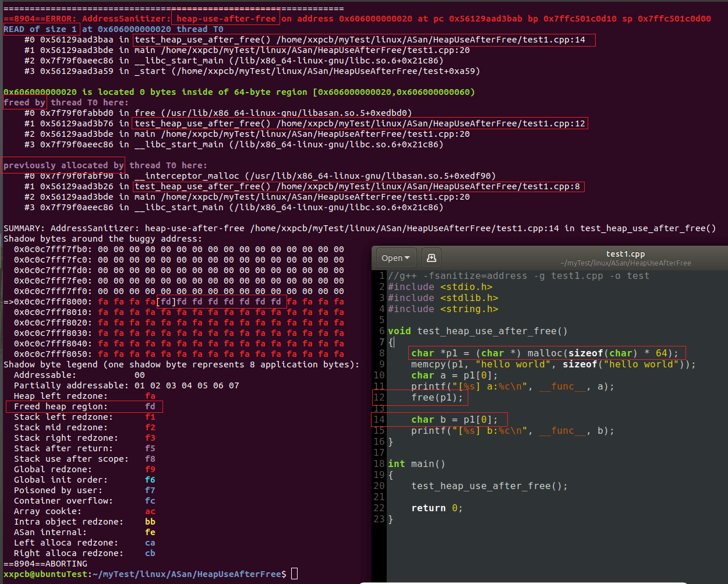This screenshot has height=584, width=728.
Task: Click the terminal cursor after the $ prompt
Action: (x=294, y=574)
